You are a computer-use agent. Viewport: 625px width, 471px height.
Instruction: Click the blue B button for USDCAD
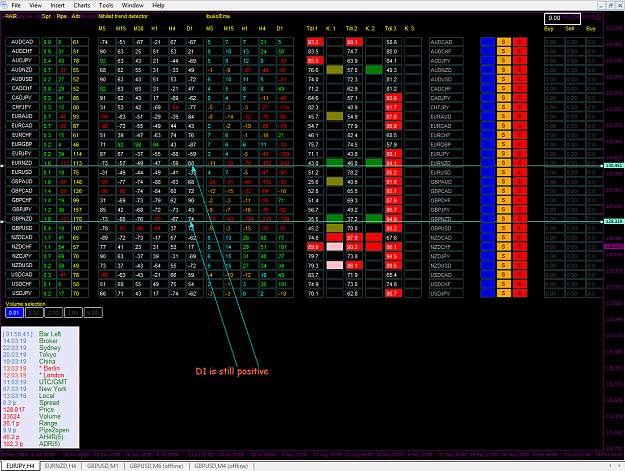(487, 275)
